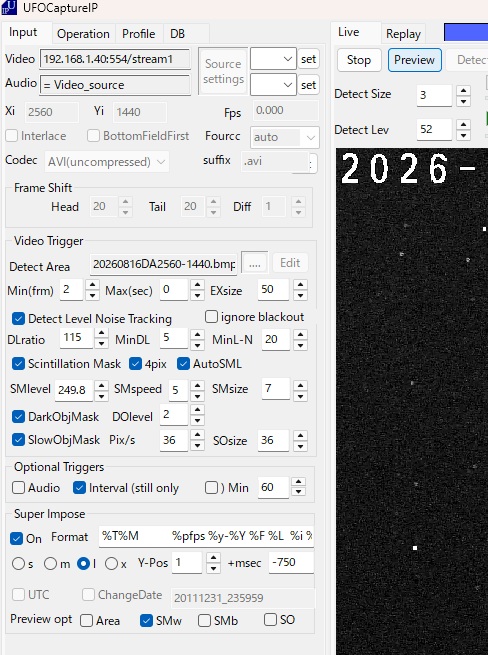Switch to the Operation tab
Image resolution: width=488 pixels, height=655 pixels.
tap(83, 34)
